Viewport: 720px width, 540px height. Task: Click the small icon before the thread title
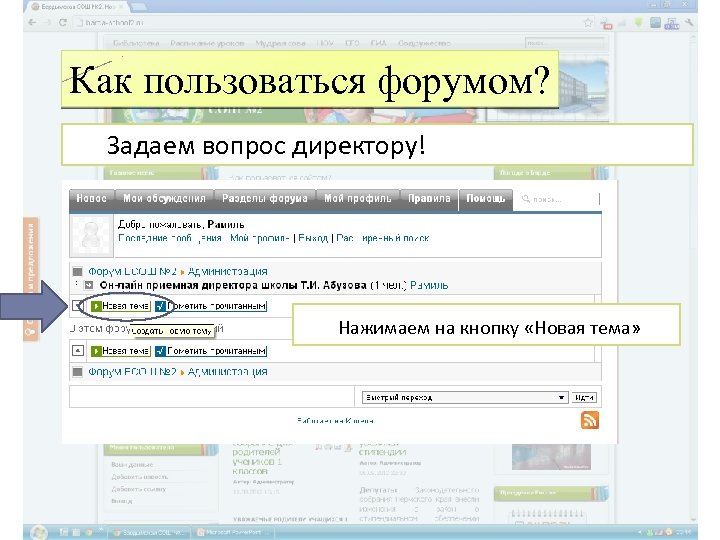coord(88,285)
